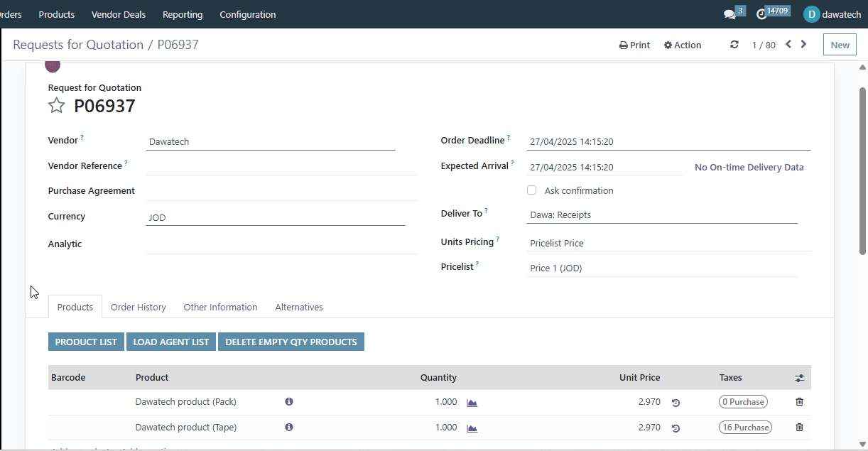Screen dimensions: 868x451
Task: Click the Vendor Reference input field
Action: pos(282,166)
